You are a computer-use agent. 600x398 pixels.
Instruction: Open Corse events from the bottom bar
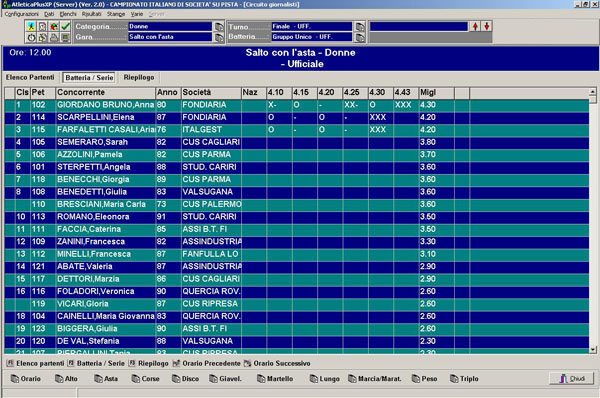click(145, 378)
